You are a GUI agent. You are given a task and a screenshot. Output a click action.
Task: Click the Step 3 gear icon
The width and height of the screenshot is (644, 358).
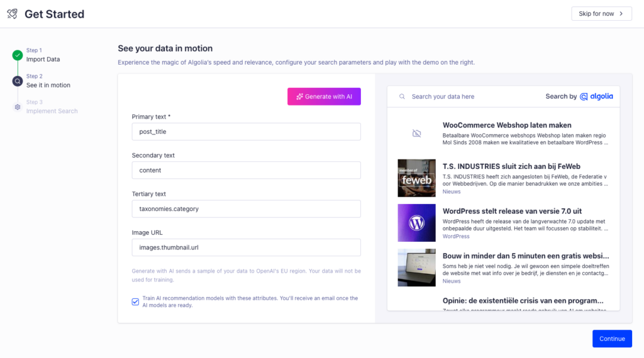pyautogui.click(x=17, y=107)
